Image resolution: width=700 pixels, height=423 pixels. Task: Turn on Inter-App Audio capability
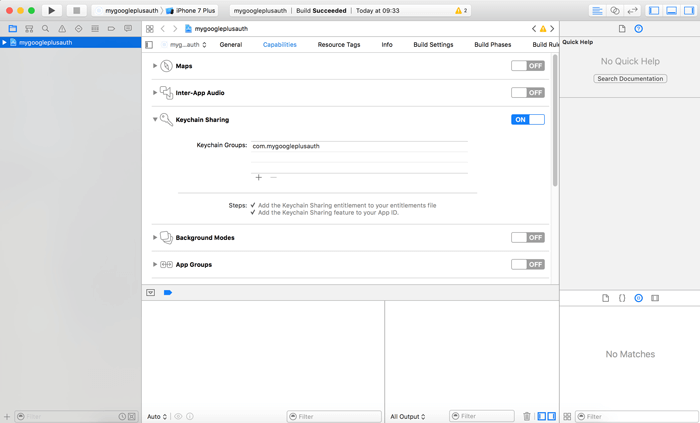528,93
